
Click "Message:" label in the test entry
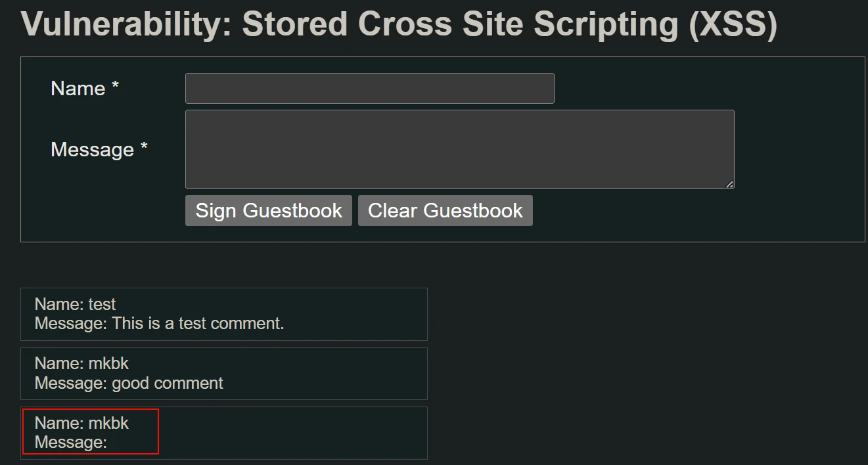pyautogui.click(x=70, y=323)
